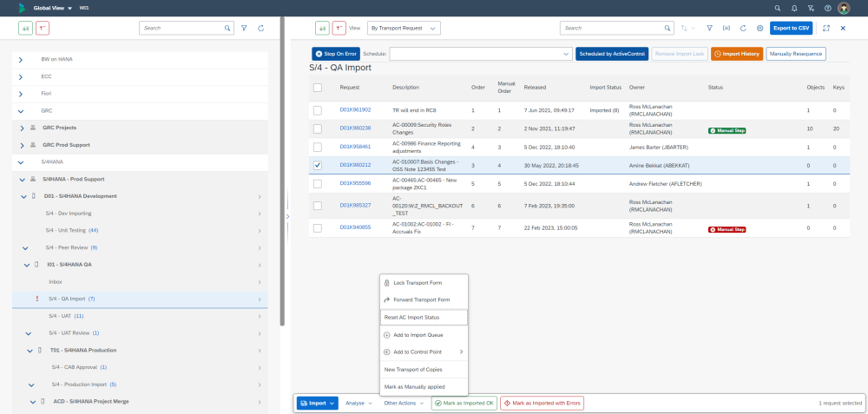The image size is (868, 414).
Task: Open the By Transport Request view dropdown
Action: [x=404, y=28]
